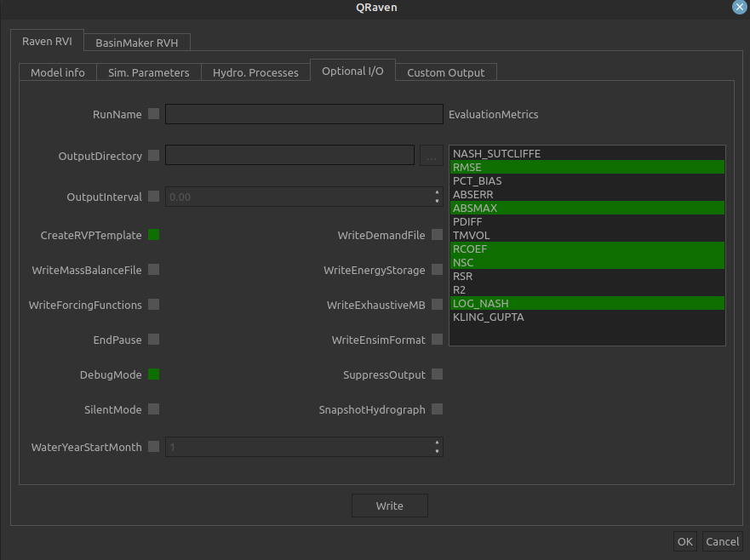The height and width of the screenshot is (560, 750).
Task: Select ABSERR in the metrics list
Action: [587, 195]
